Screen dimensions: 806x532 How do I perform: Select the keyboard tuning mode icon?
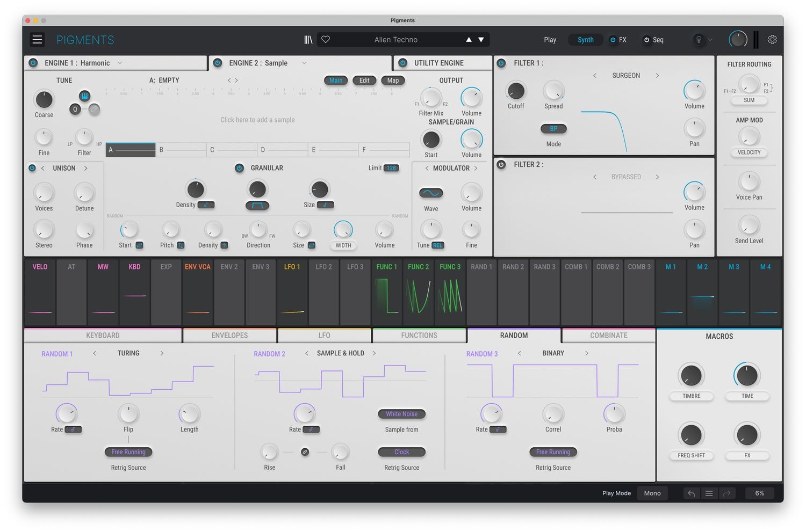(84, 96)
